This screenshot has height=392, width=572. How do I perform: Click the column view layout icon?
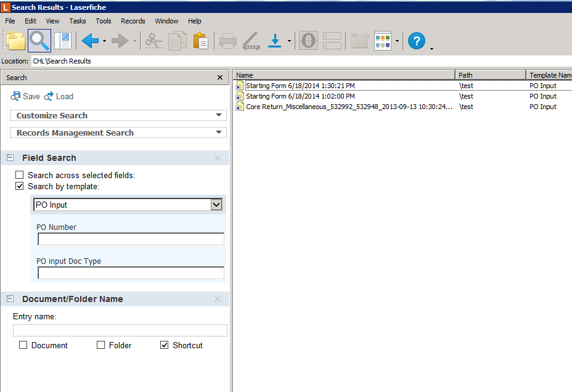[383, 41]
